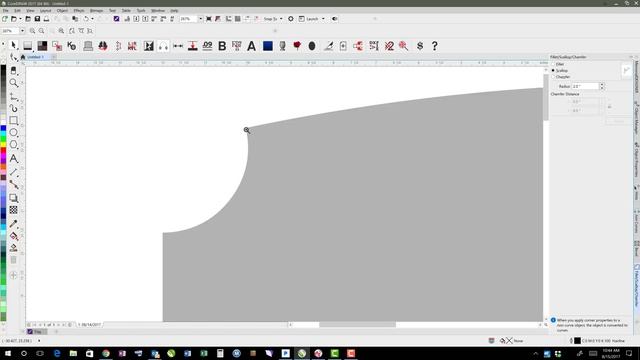Image resolution: width=640 pixels, height=360 pixels.
Task: Expand the Undo history dropdown arrow
Action: click(x=92, y=19)
